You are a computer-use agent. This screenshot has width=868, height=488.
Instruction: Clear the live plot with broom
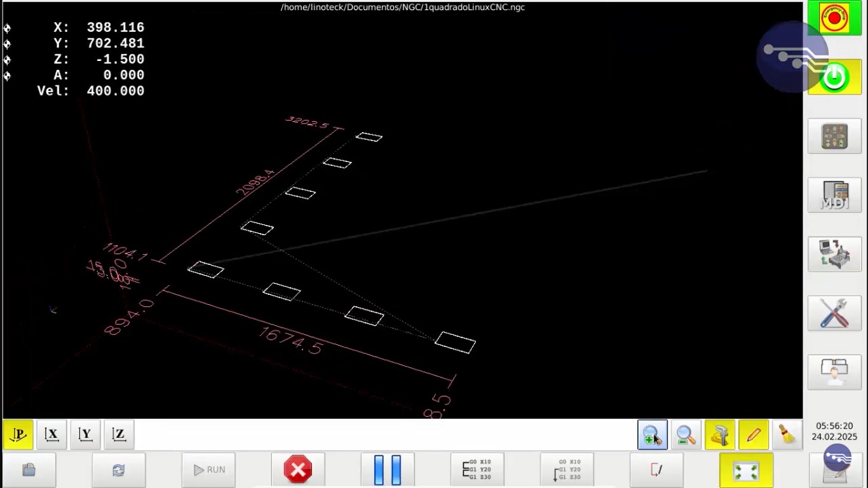pyautogui.click(x=787, y=435)
